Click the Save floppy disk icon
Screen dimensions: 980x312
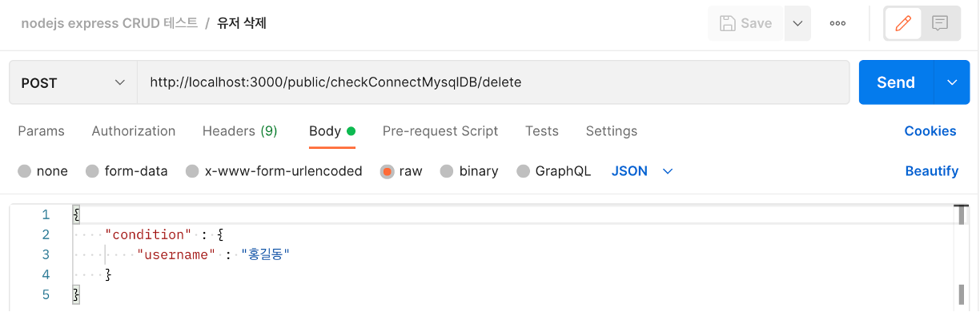728,23
